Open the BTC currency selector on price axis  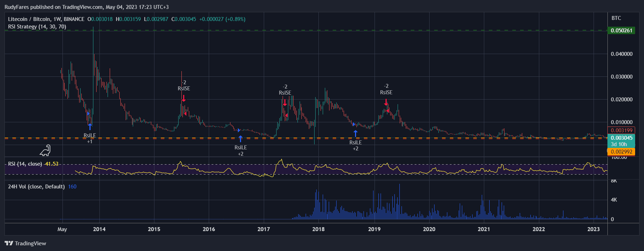[x=616, y=18]
